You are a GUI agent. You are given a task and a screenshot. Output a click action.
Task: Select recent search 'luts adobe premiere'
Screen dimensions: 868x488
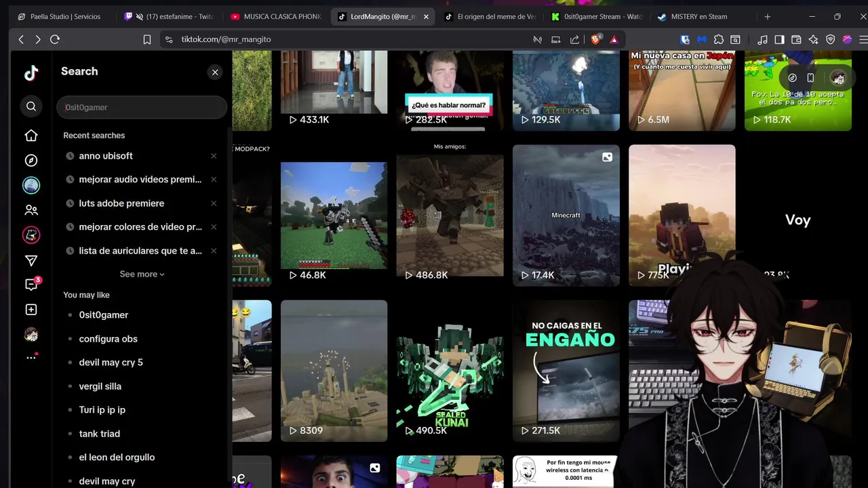point(121,203)
